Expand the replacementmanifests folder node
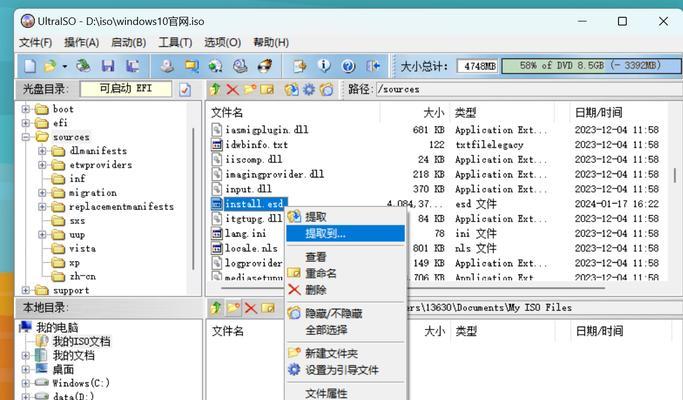This screenshot has height=400, width=683. coord(42,207)
